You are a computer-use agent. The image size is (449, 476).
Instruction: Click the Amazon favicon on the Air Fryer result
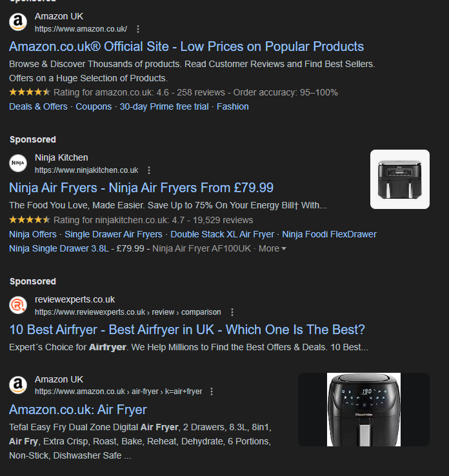pyautogui.click(x=18, y=385)
